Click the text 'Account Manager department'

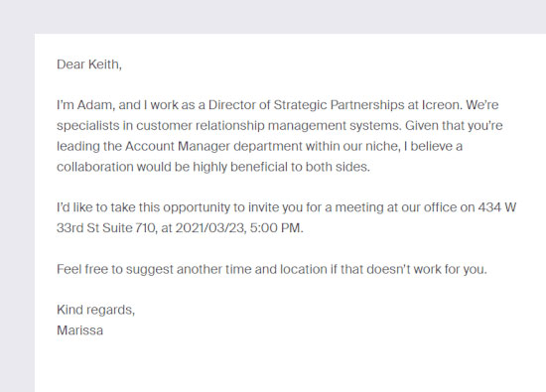pos(213,146)
